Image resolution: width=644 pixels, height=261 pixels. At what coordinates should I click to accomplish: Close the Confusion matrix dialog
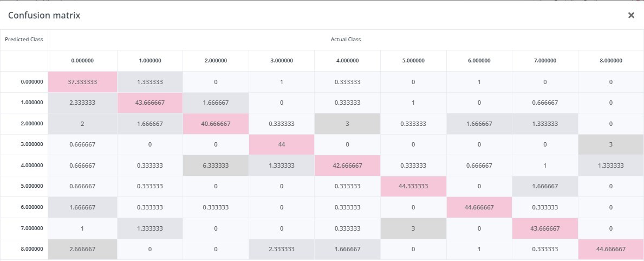631,15
